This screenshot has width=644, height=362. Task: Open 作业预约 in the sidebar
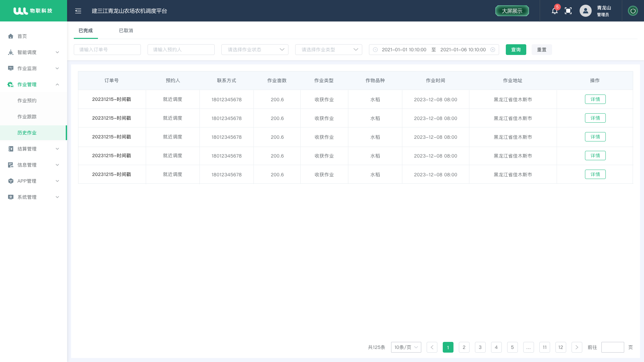tap(27, 101)
